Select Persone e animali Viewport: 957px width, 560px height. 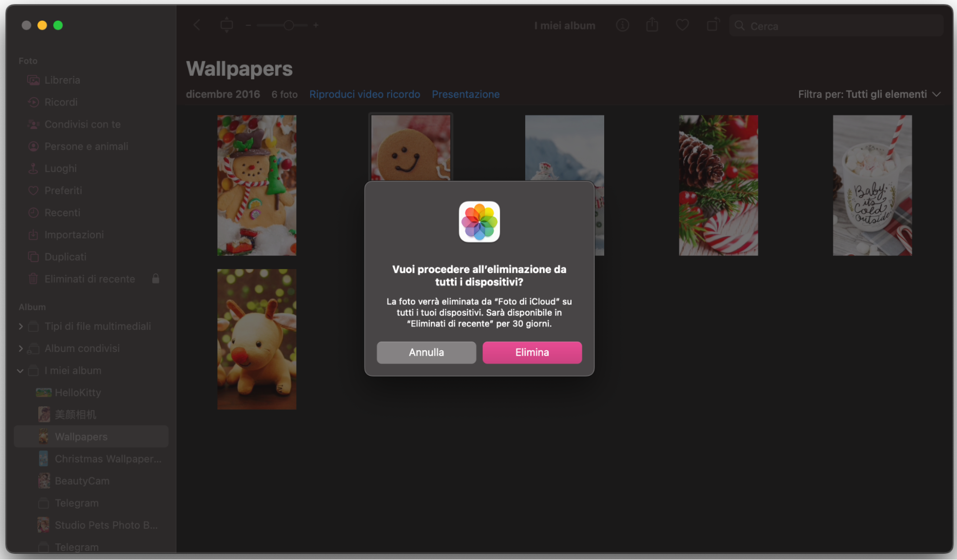pyautogui.click(x=86, y=146)
